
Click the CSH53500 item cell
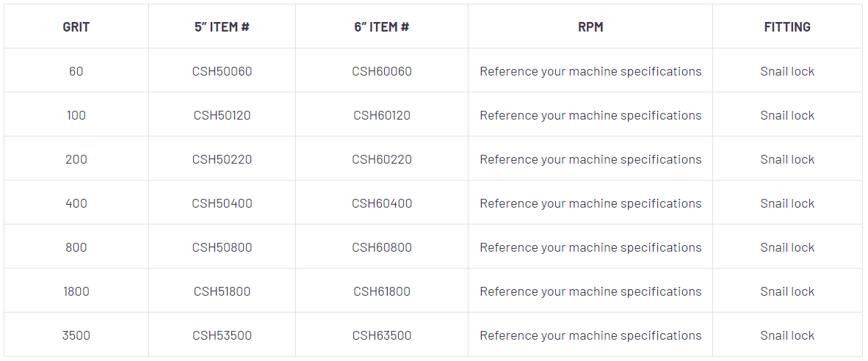tap(222, 335)
